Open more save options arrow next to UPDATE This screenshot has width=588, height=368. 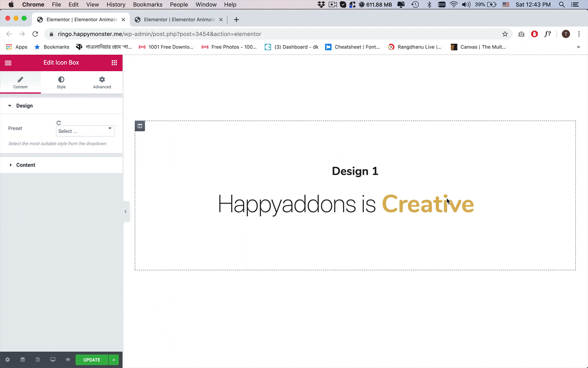pos(113,360)
